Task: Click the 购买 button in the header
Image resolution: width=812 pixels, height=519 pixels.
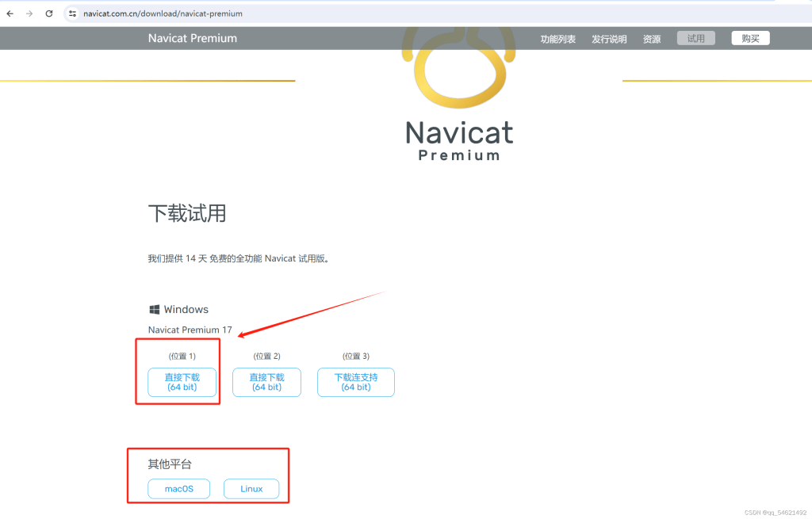Action: [x=749, y=37]
